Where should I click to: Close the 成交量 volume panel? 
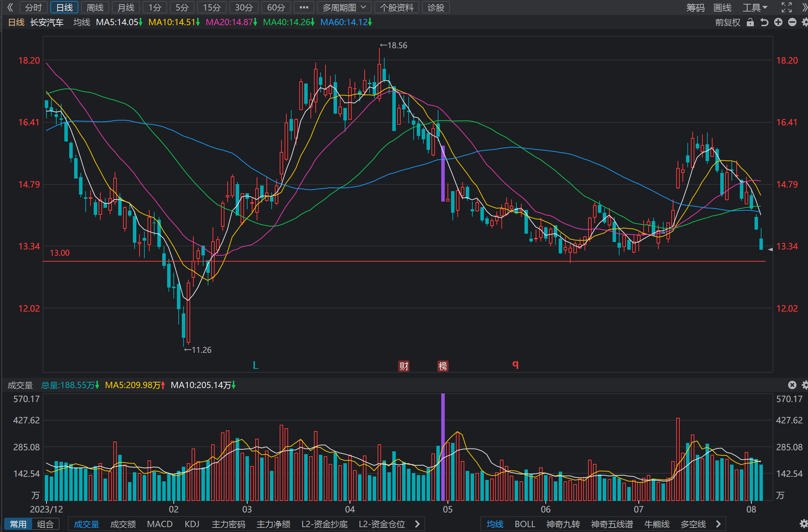tap(792, 385)
